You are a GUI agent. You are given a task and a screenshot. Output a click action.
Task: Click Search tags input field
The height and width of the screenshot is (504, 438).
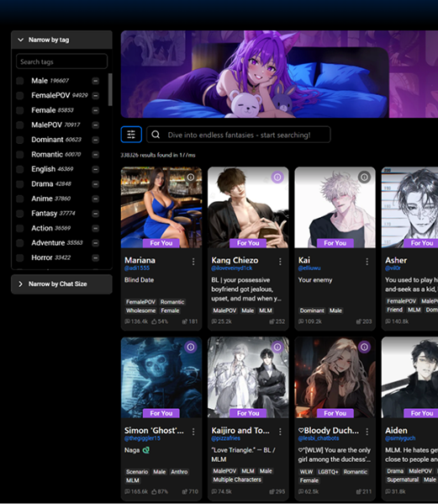[61, 61]
